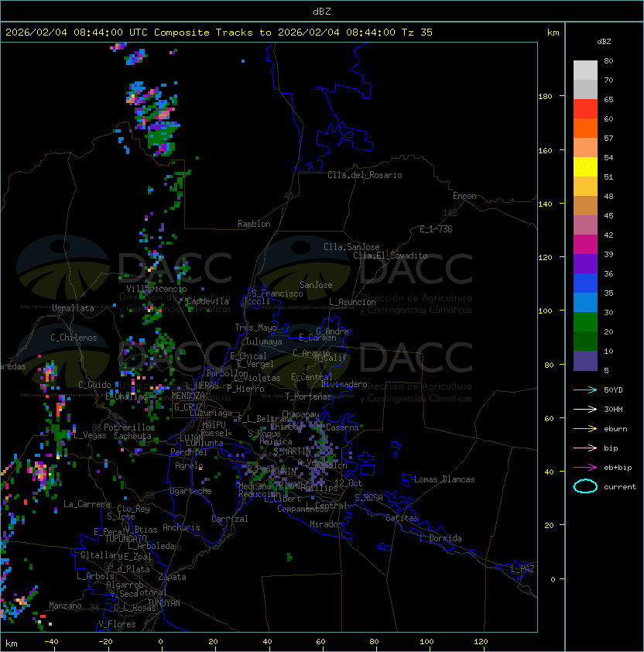
Task: Click the 'eburn' legend label
Action: click(x=615, y=429)
